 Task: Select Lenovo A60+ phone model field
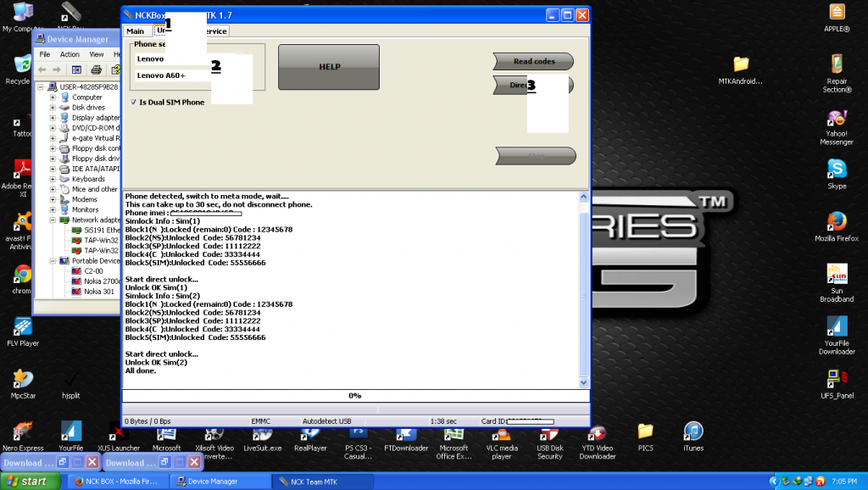tap(172, 75)
